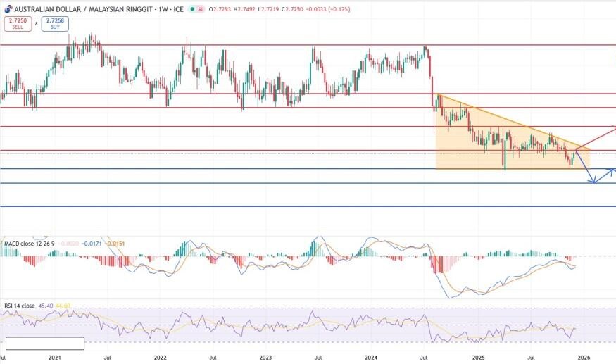Select the lowest blue horizontal support line

pyautogui.click(x=211, y=206)
